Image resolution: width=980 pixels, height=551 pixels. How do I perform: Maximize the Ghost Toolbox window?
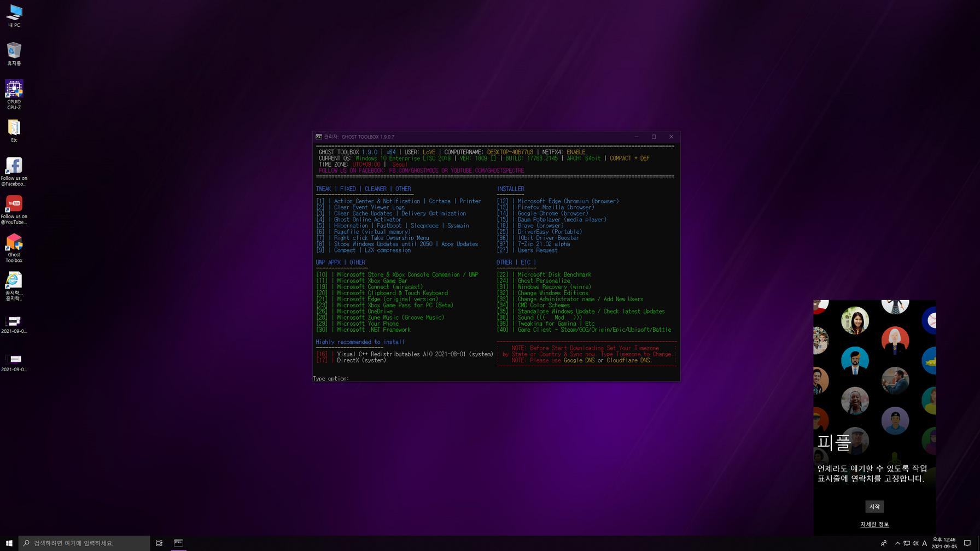[x=654, y=137]
